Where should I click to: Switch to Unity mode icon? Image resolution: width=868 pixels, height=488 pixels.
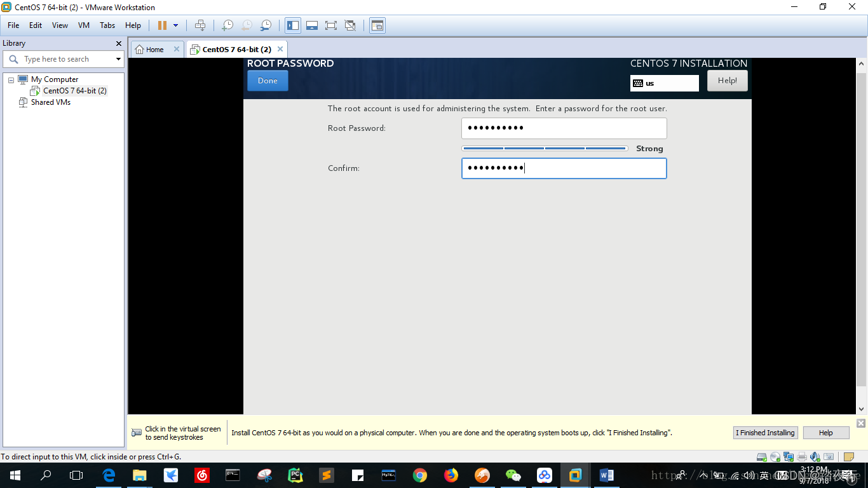[x=350, y=25]
